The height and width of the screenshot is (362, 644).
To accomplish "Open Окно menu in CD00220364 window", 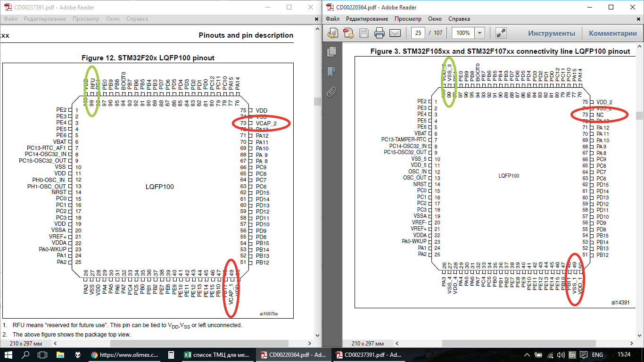I will pos(435,19).
